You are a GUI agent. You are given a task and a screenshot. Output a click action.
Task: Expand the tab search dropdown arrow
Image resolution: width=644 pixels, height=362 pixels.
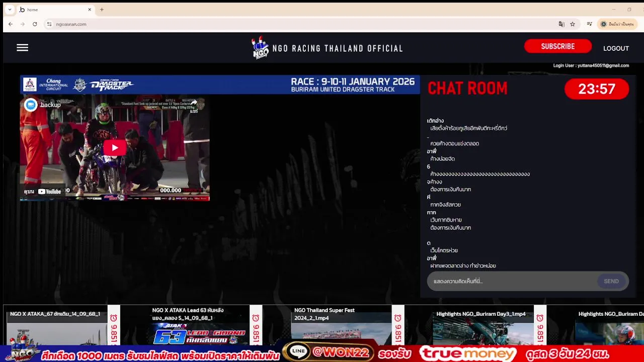tap(10, 10)
